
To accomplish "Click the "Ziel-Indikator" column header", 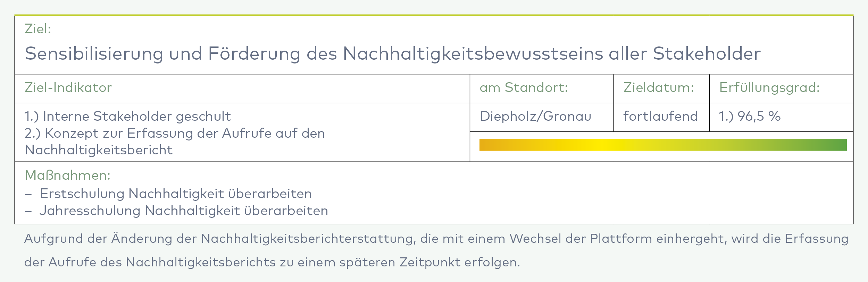I will click(68, 88).
